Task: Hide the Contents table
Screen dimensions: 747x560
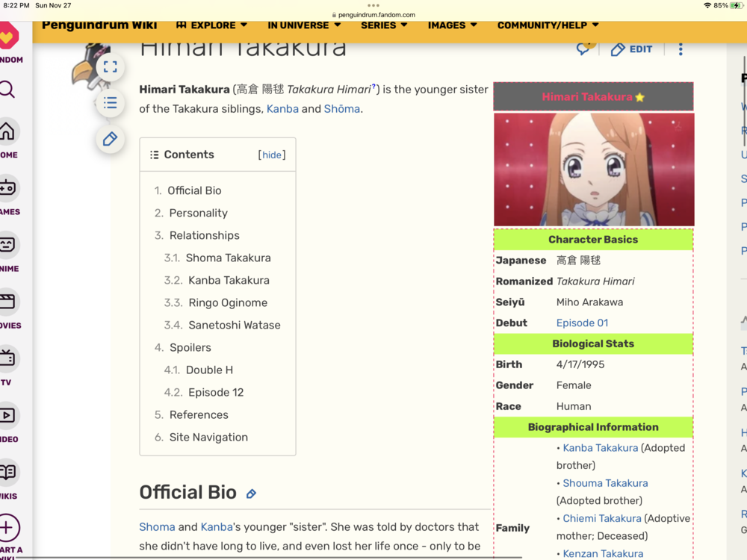Action: point(272,155)
